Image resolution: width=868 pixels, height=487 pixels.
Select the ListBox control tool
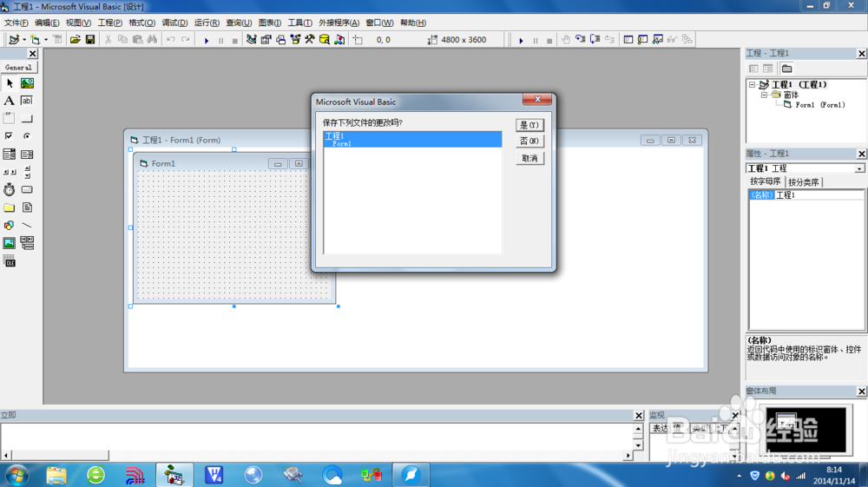[27, 154]
